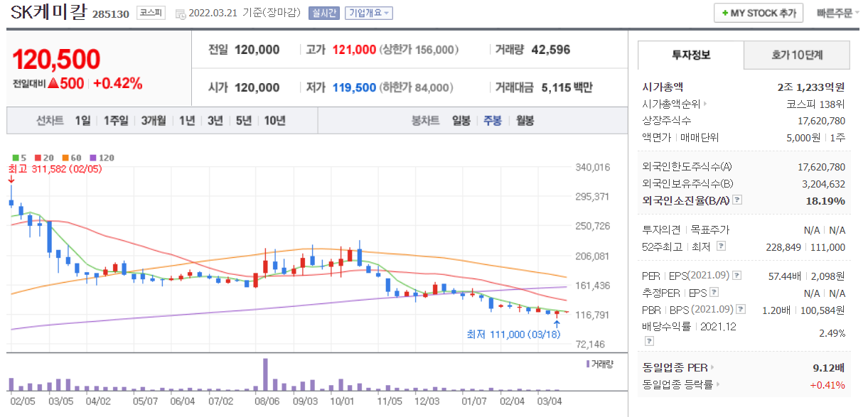
Task: Click 거래대금 value 5,115 백만
Action: tap(567, 87)
